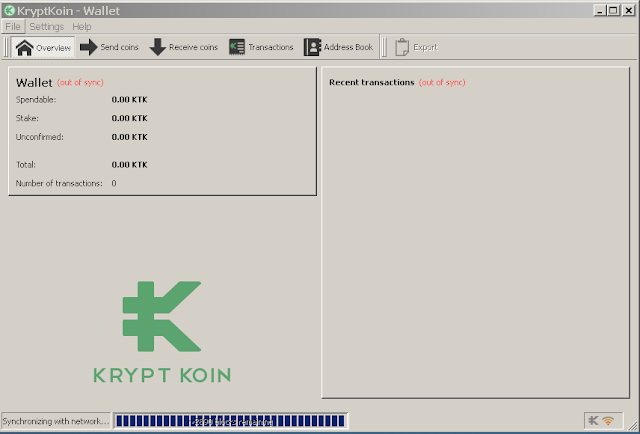The image size is (640, 434).
Task: Minimize the KryptKoin Wallet window
Action: point(599,10)
